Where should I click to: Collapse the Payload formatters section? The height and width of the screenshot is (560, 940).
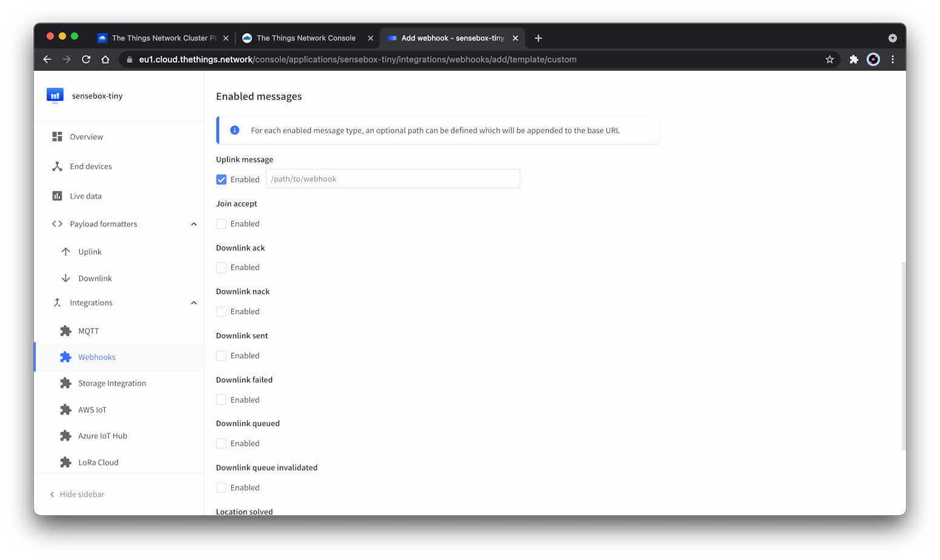click(194, 224)
